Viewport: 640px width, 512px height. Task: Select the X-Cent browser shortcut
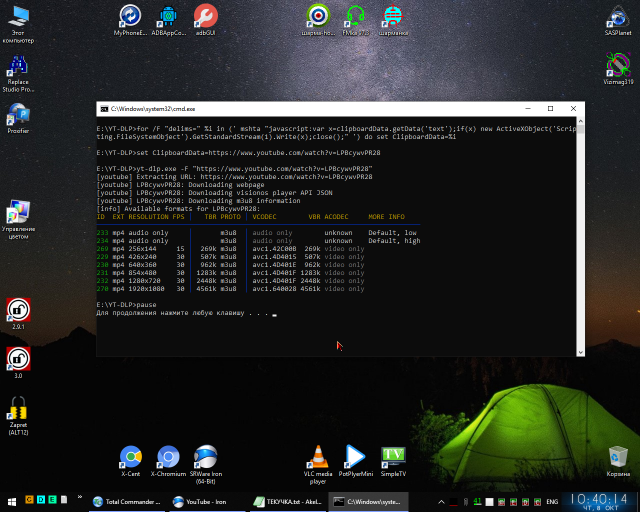point(131,461)
